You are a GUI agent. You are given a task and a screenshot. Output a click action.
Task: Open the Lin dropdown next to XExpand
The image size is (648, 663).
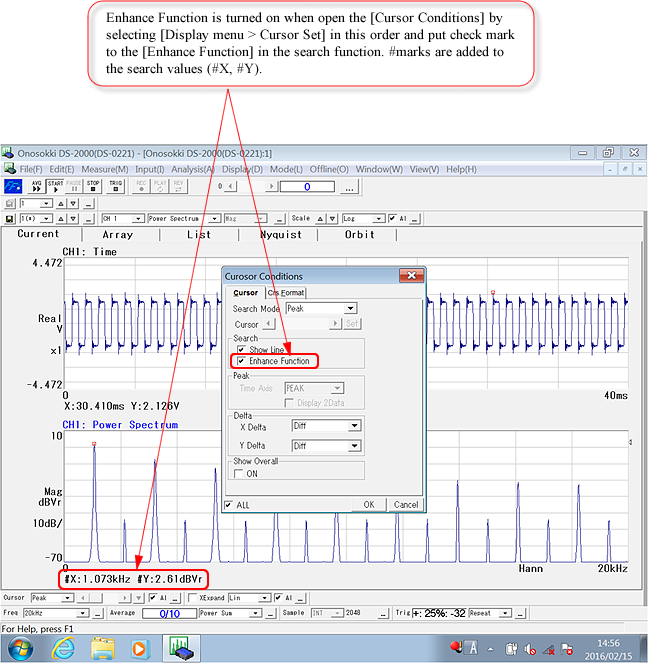[x=264, y=598]
